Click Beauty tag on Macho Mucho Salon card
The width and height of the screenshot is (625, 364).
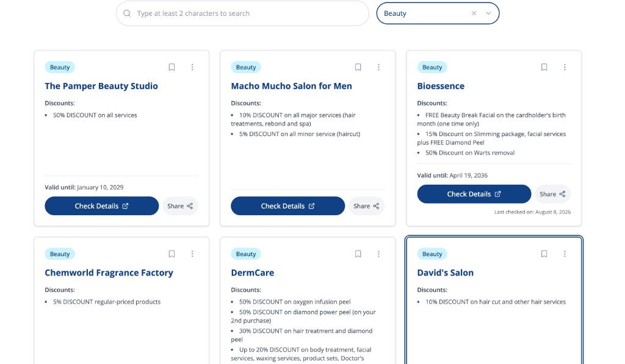coord(246,67)
